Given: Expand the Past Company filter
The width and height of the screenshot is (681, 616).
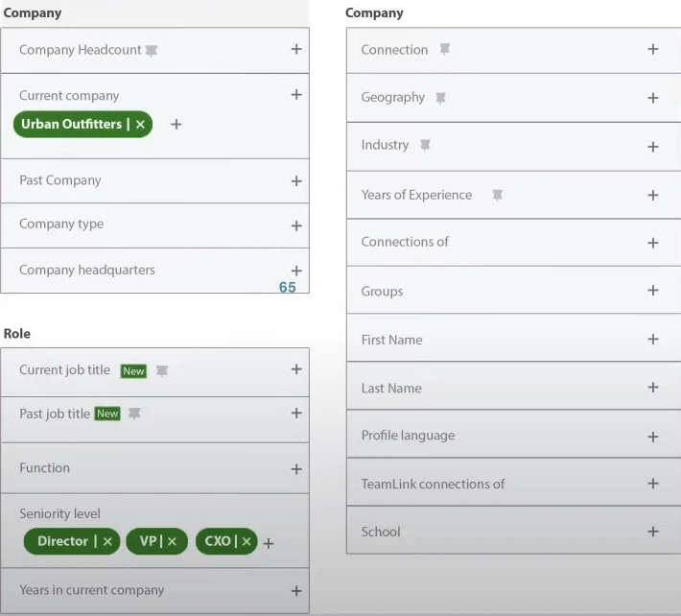Looking at the screenshot, I should (296, 180).
